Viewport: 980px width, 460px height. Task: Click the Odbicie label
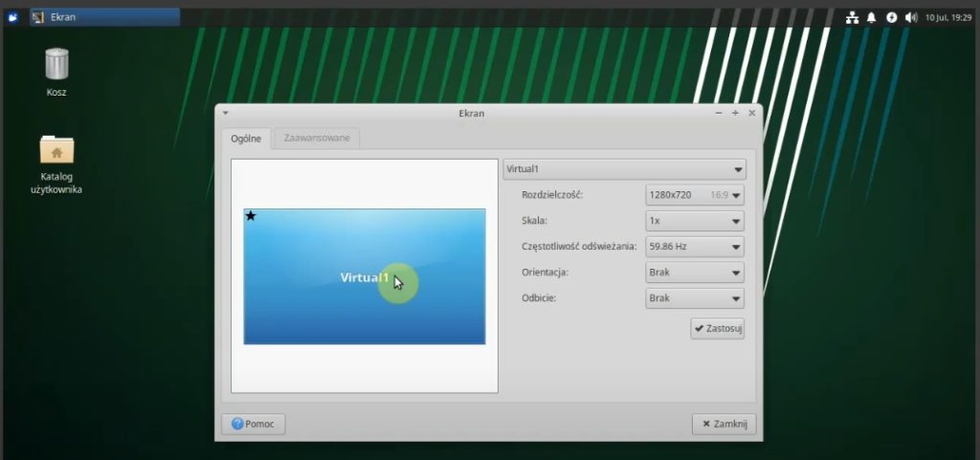point(539,297)
